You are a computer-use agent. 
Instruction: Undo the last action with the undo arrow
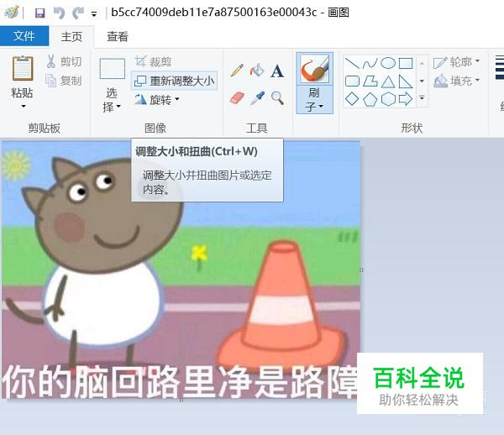click(x=59, y=13)
